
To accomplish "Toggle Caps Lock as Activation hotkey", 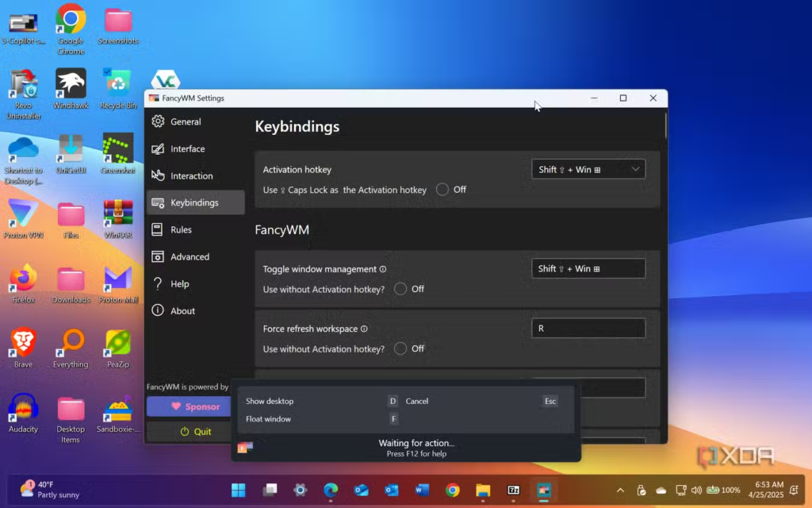I will tap(442, 190).
